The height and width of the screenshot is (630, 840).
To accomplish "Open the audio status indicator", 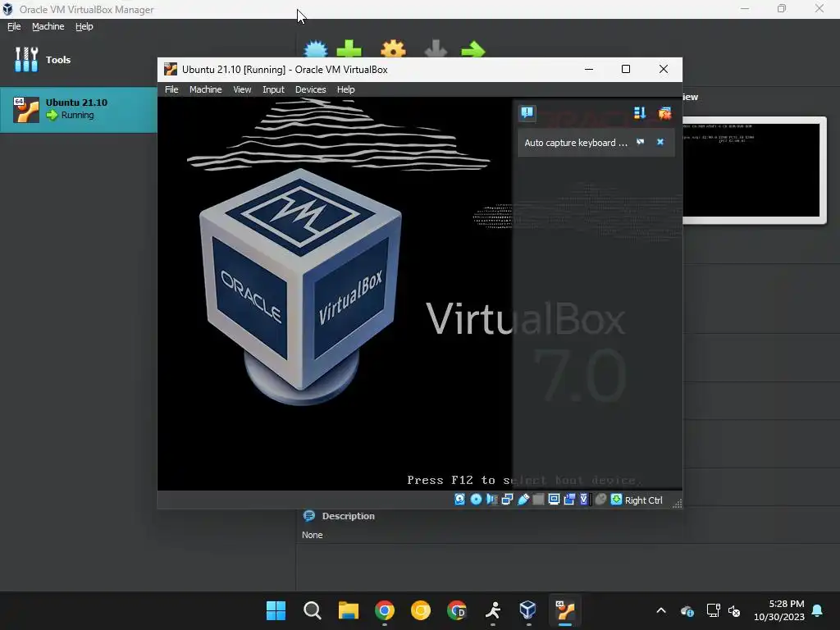I will pyautogui.click(x=491, y=500).
